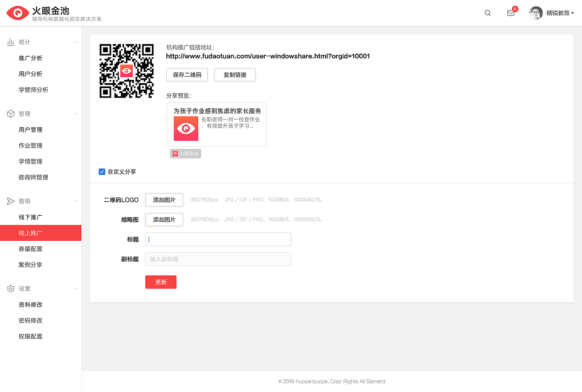Viewport: 582px width, 392px height.
Task: Click the 分享预览 label
Action: click(x=179, y=96)
